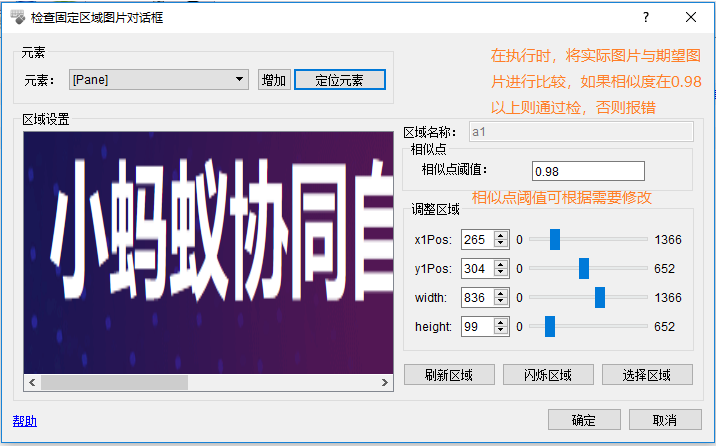Click the height value field showing 99
Image resolution: width=719 pixels, height=446 pixels.
tap(477, 327)
